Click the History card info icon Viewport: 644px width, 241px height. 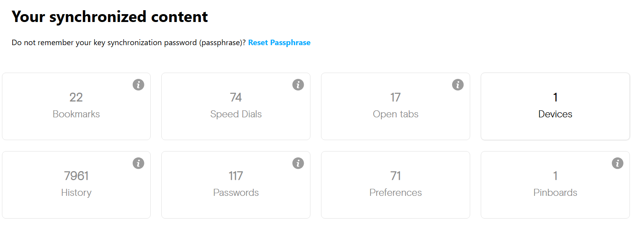coord(138,163)
